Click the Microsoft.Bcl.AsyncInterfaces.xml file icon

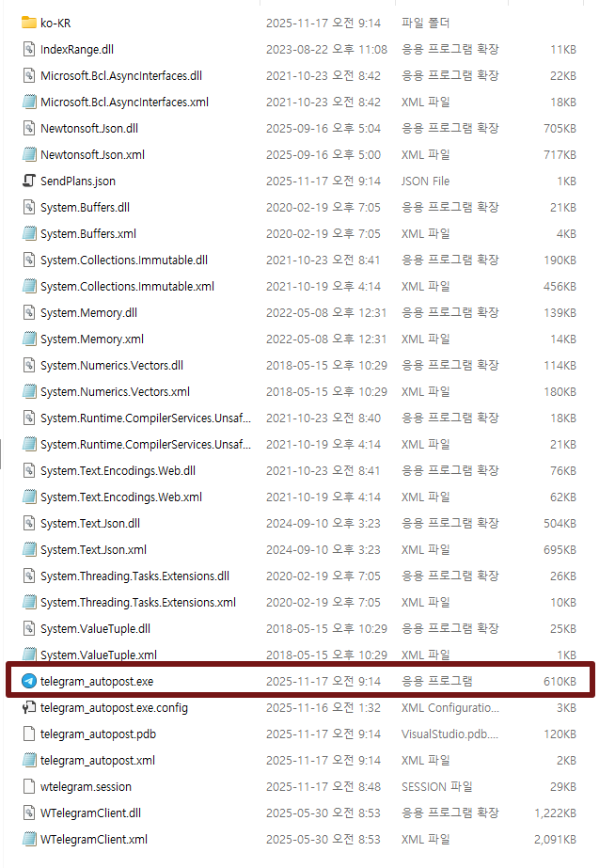[29, 102]
